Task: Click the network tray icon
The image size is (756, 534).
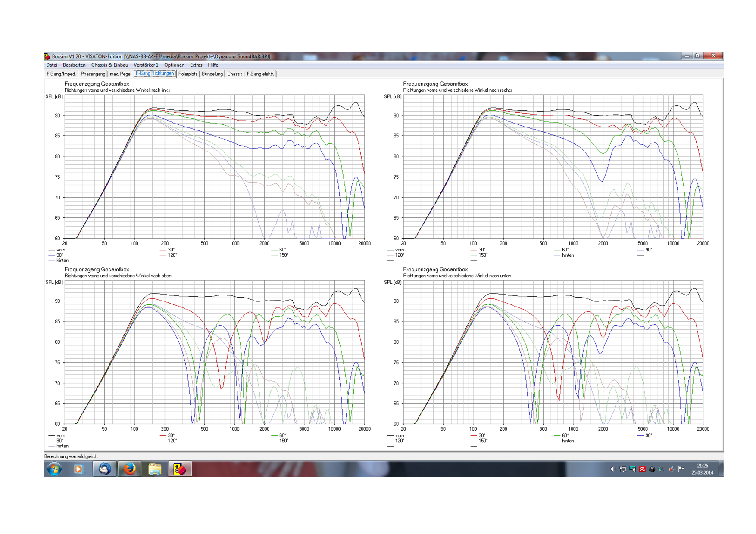Action: coord(623,469)
